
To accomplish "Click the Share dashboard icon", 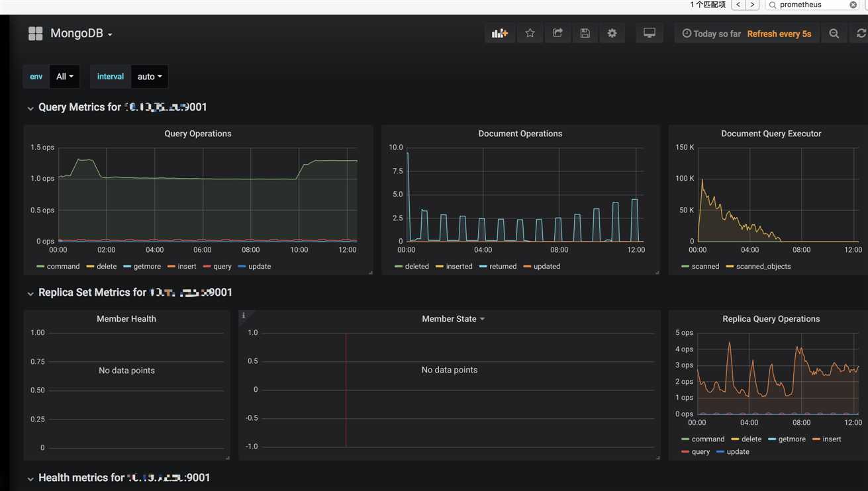I will 557,33.
